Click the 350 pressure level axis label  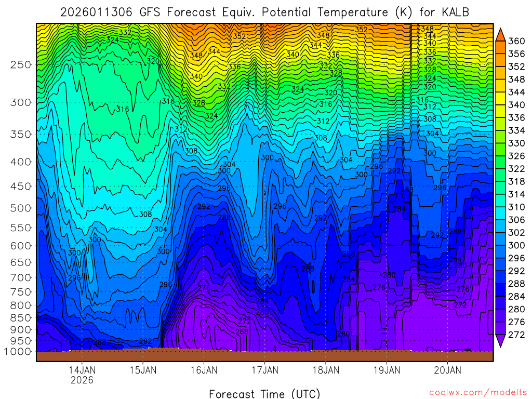point(21,134)
